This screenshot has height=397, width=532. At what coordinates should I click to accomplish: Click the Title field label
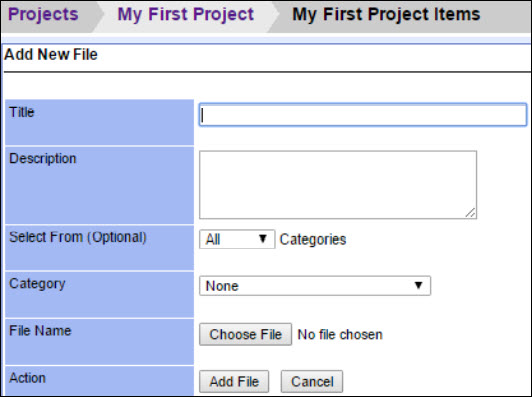[x=22, y=112]
